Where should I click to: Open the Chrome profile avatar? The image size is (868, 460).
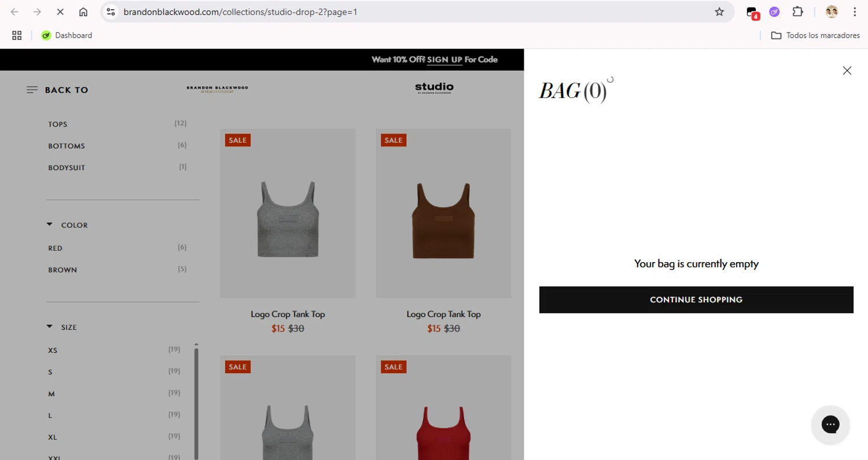pos(832,12)
